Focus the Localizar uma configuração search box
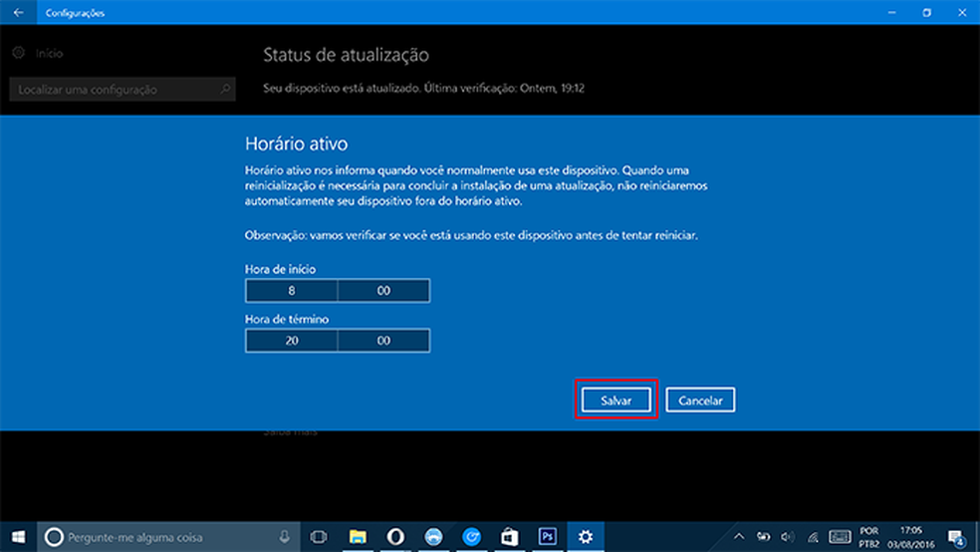The height and width of the screenshot is (552, 980). [122, 90]
